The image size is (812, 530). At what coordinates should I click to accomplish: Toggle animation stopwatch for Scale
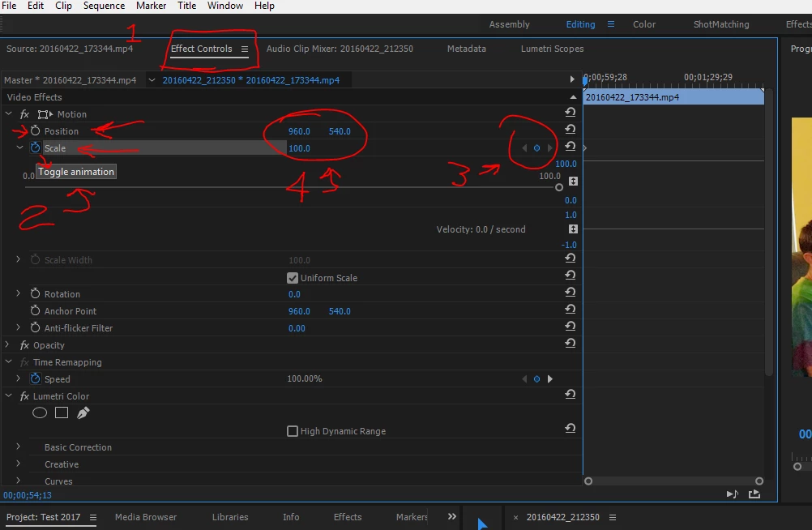tap(35, 147)
